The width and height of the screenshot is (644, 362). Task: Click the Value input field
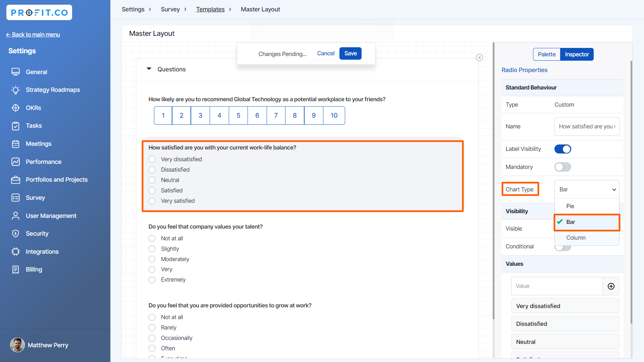coord(556,286)
